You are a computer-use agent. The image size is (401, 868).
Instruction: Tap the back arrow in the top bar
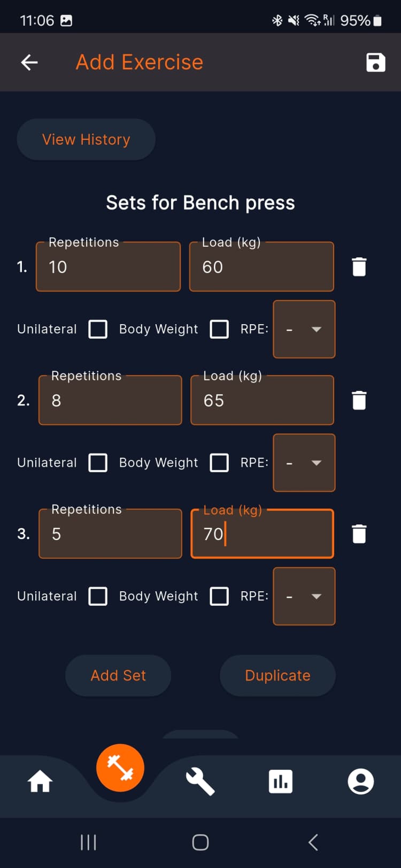(x=29, y=62)
